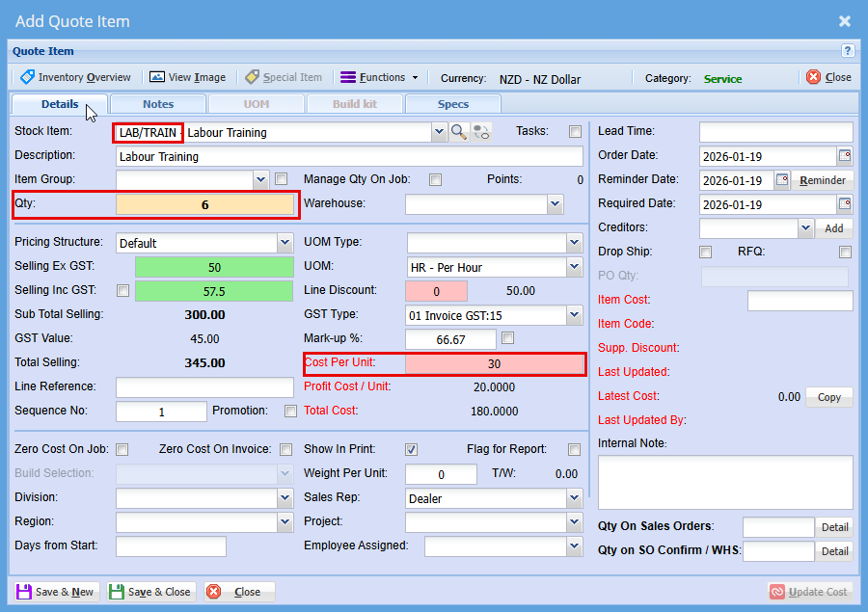
Task: Switch to the Notes tab
Action: coord(158,104)
